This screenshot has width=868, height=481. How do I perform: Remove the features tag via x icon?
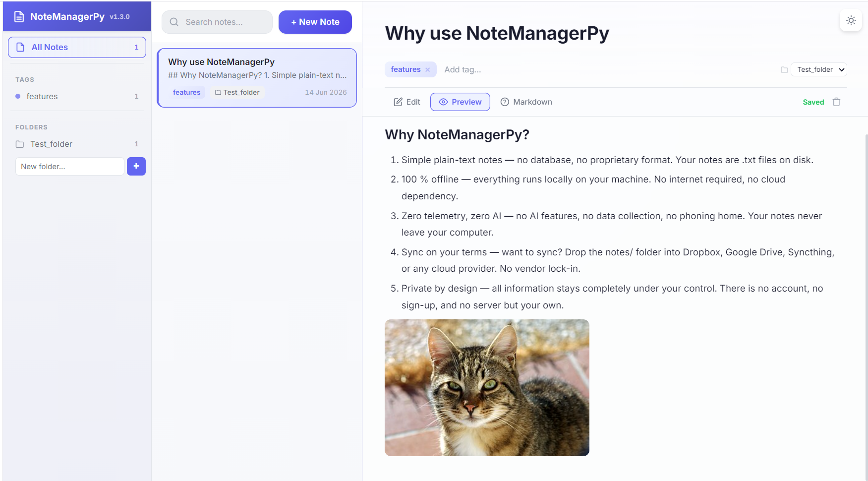427,69
